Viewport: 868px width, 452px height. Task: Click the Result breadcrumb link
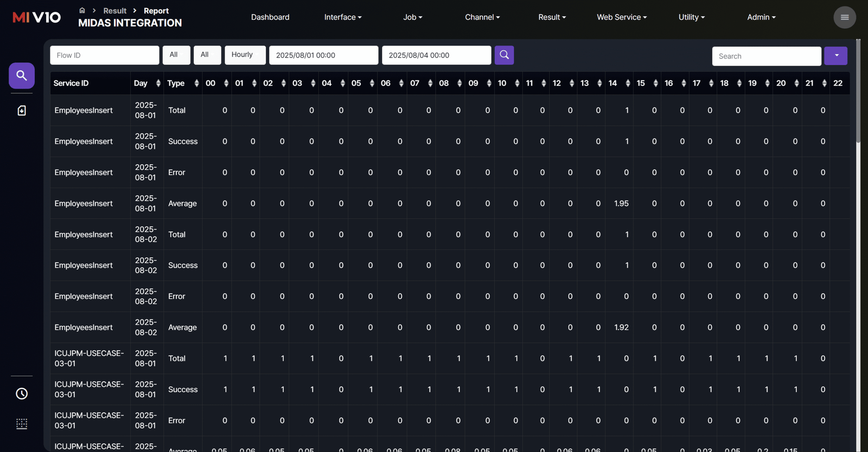[114, 11]
